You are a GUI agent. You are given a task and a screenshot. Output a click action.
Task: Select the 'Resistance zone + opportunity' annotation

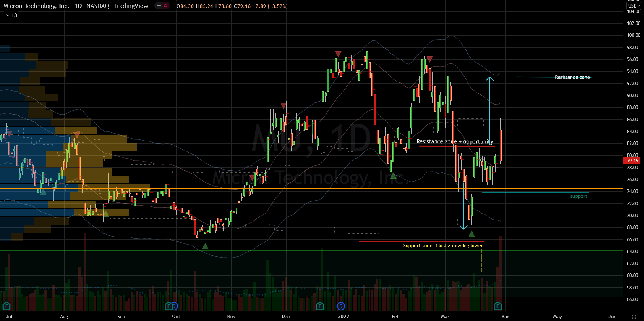point(455,141)
